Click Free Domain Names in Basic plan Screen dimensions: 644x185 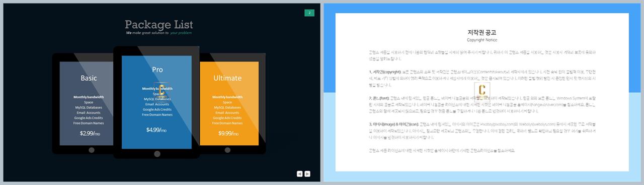[89, 123]
